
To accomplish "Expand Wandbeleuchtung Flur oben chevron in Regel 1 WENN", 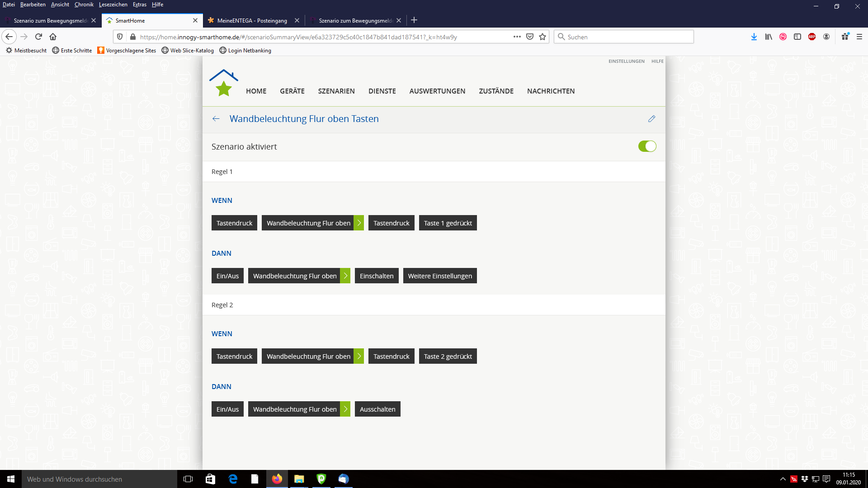I will [x=359, y=223].
